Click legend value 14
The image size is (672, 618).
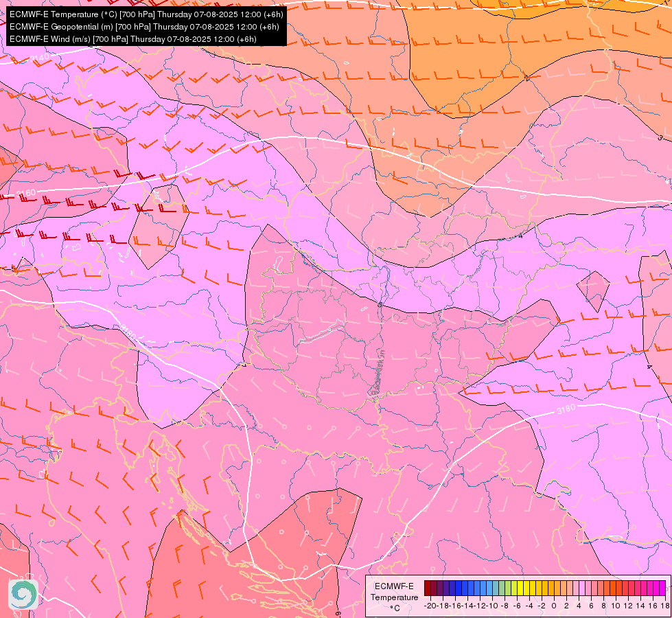coord(640,606)
